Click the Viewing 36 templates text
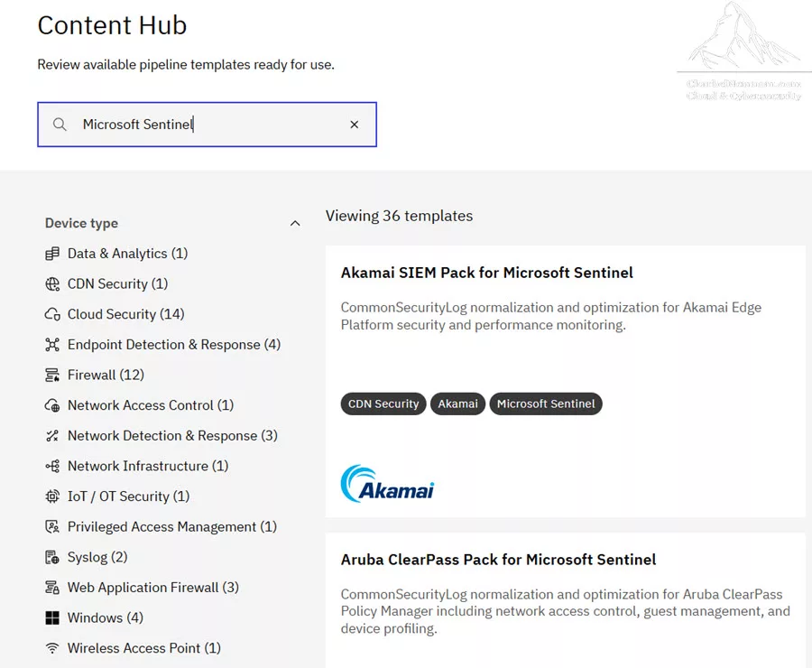812x668 pixels. (x=399, y=216)
